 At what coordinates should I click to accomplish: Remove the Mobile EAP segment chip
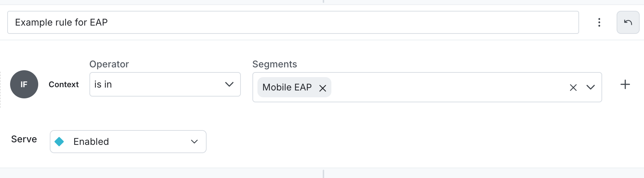coord(323,88)
